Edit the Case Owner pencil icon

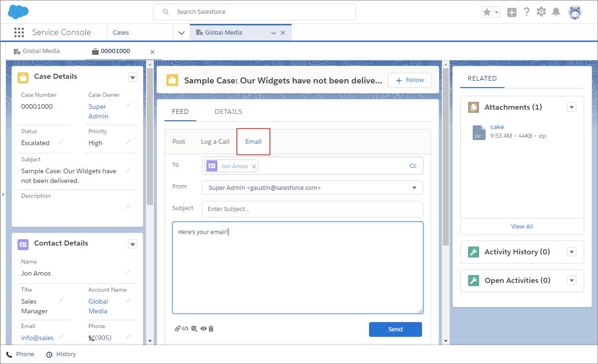tap(128, 106)
